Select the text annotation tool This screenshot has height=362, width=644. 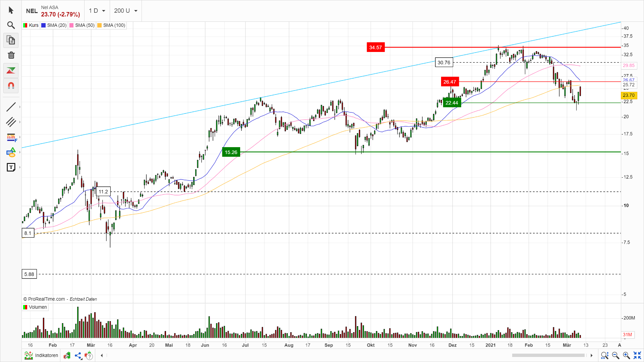pos(11,167)
